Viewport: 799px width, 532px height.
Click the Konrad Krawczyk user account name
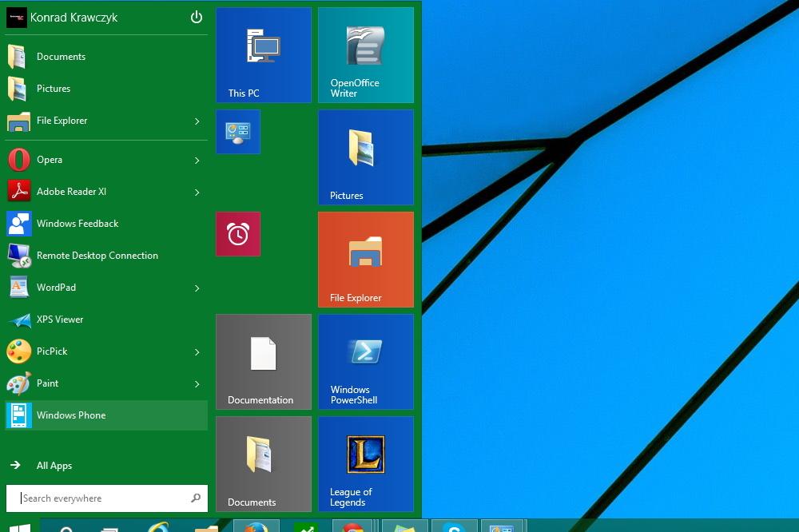pos(74,18)
